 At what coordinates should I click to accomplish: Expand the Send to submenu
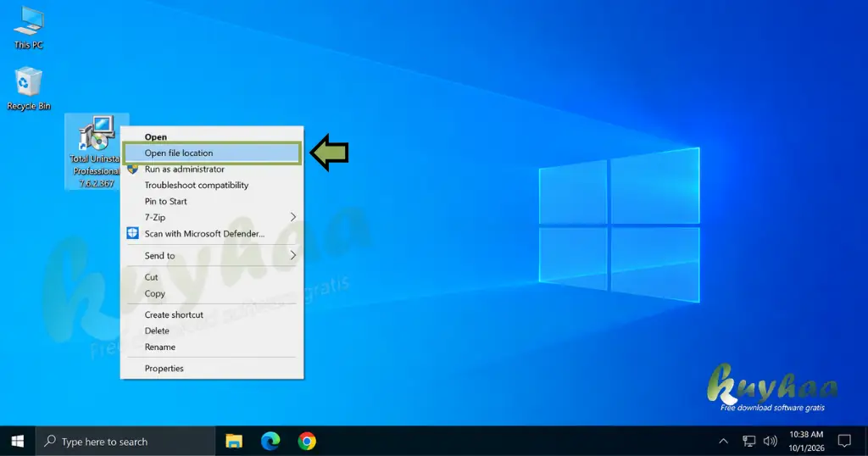point(212,255)
